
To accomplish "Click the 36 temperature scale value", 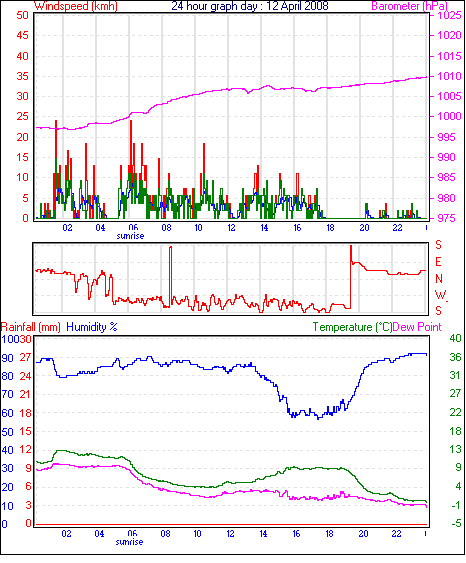I will [x=455, y=357].
